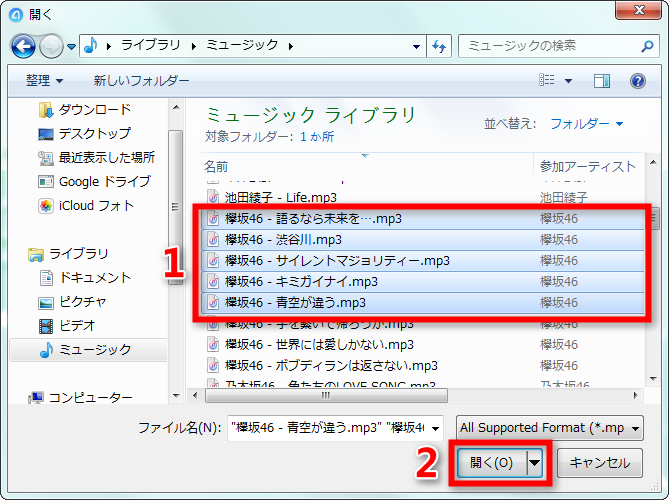Select the ライブラリ node in the navigation pane
The image size is (669, 500).
tap(79, 254)
